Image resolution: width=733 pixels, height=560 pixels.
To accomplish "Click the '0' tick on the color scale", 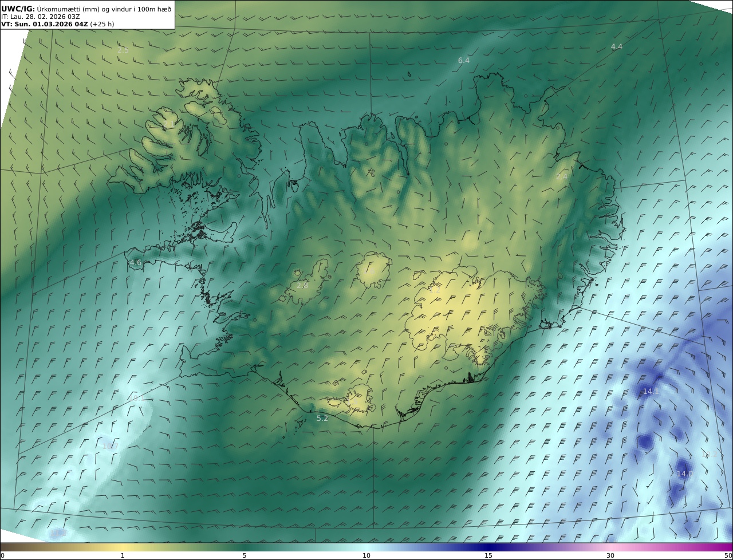I will pyautogui.click(x=2, y=555).
